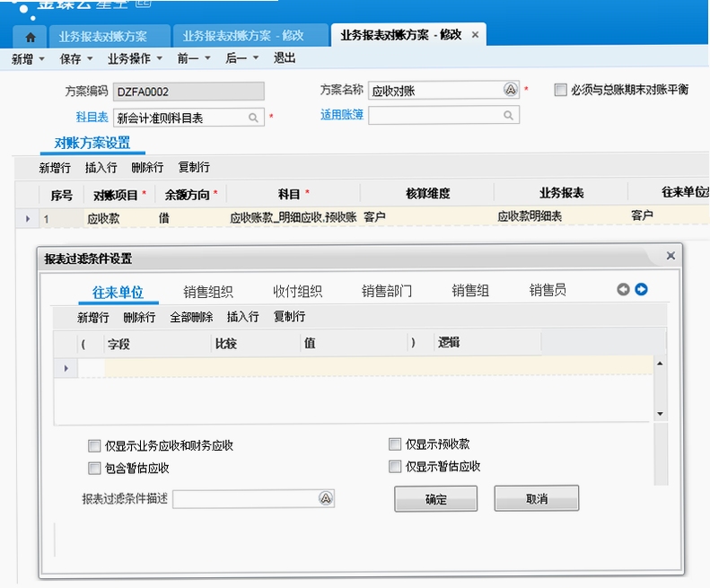
Task: Close the active 业务报表对账方案 - 修改 tab
Action: pos(475,34)
